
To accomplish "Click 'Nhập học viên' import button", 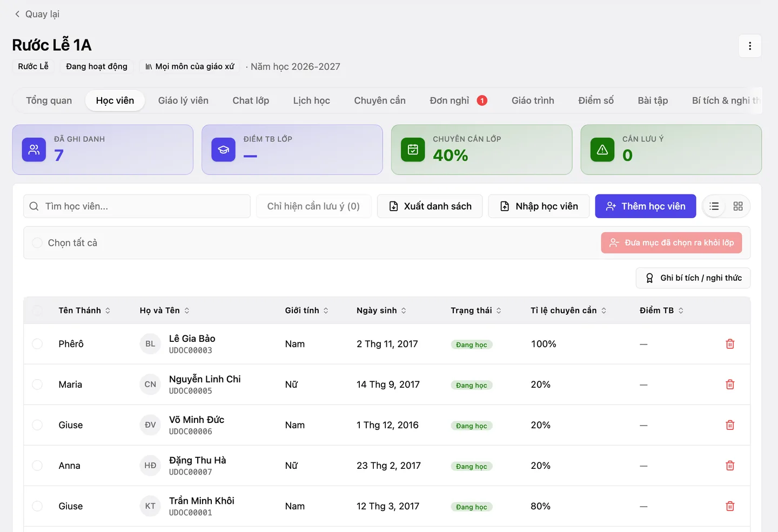I will (539, 206).
